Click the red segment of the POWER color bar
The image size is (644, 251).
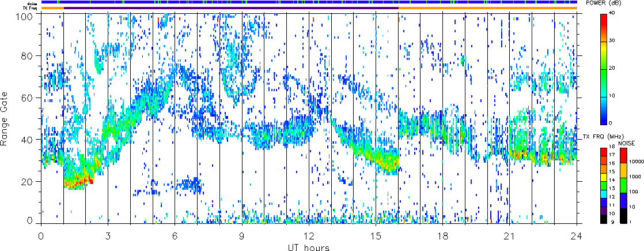603,21
